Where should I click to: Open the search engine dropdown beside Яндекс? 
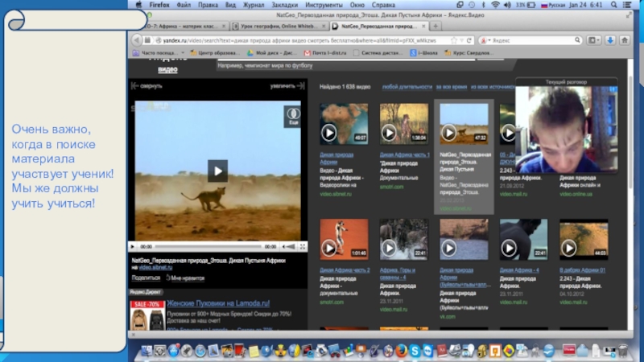(x=486, y=40)
